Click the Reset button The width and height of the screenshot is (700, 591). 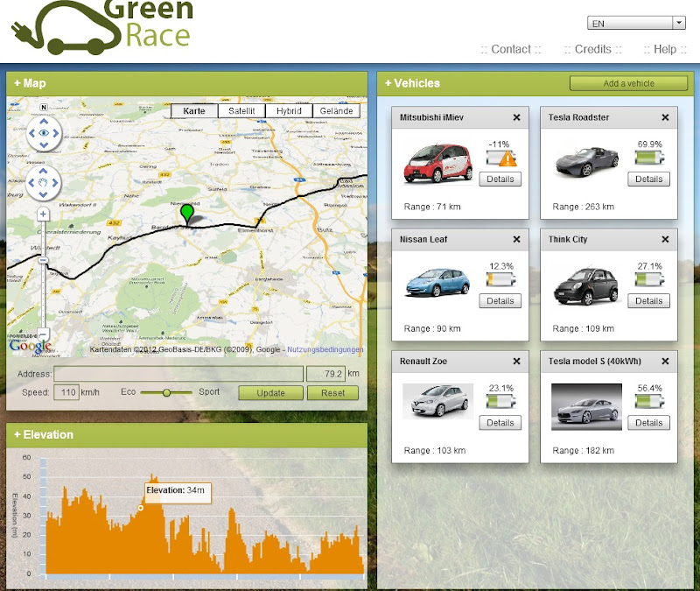tap(332, 392)
